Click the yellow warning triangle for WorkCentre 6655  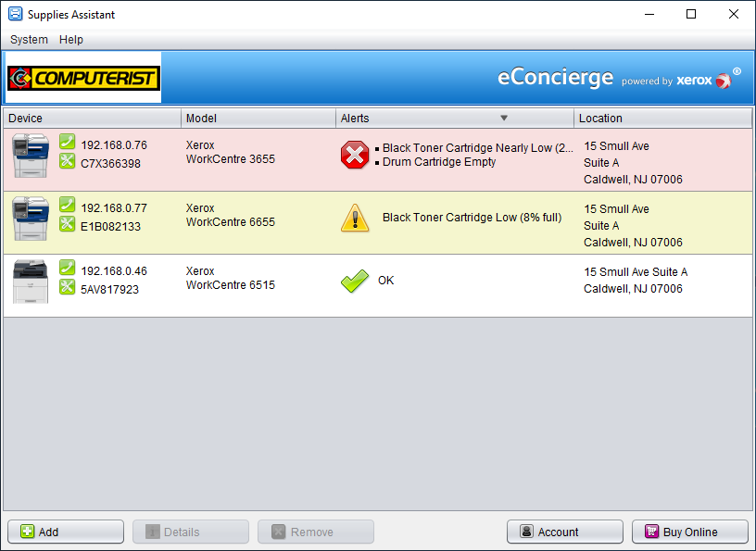pos(355,218)
